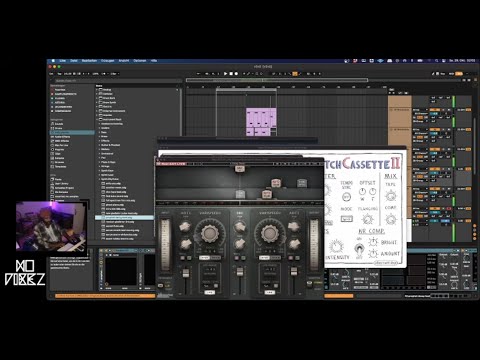This screenshot has width=480, height=360.
Task: Open the Datei menu
Action: pos(74,61)
